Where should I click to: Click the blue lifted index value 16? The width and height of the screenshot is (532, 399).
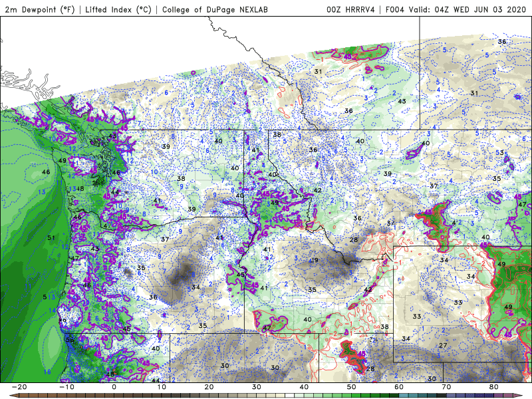(47, 372)
